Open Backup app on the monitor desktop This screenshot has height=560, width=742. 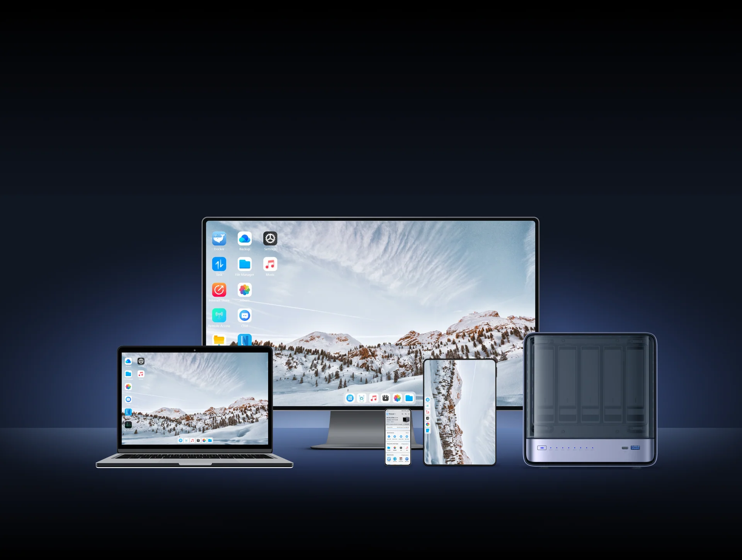tap(245, 239)
